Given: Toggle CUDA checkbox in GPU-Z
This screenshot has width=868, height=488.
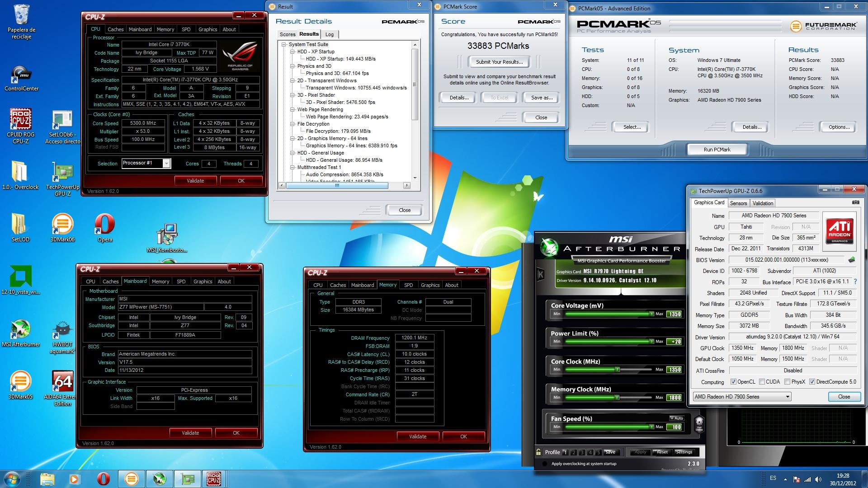Looking at the screenshot, I should 762,382.
